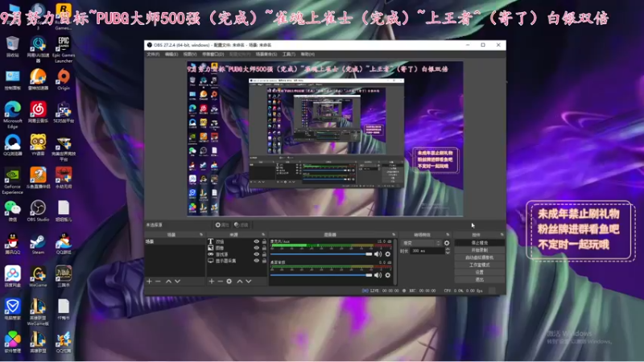Open the Tools (工具) menu
Image resolution: width=644 pixels, height=362 pixels.
(289, 54)
